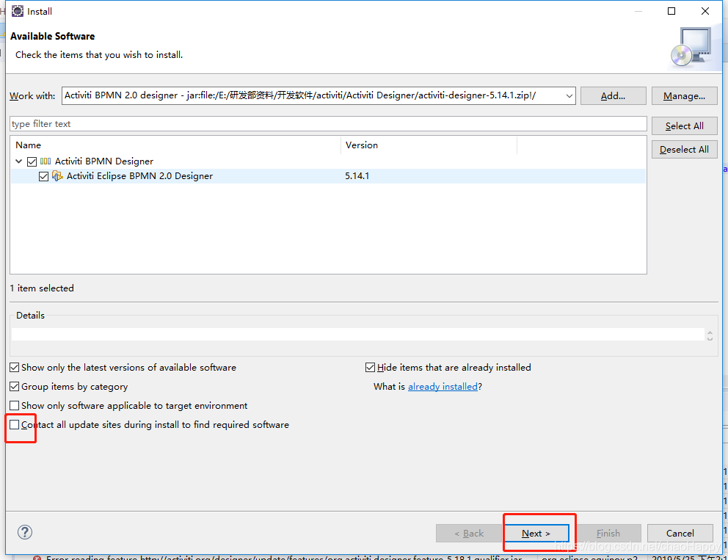Close the Install dialog window
Viewport: 728px width, 560px height.
click(705, 11)
